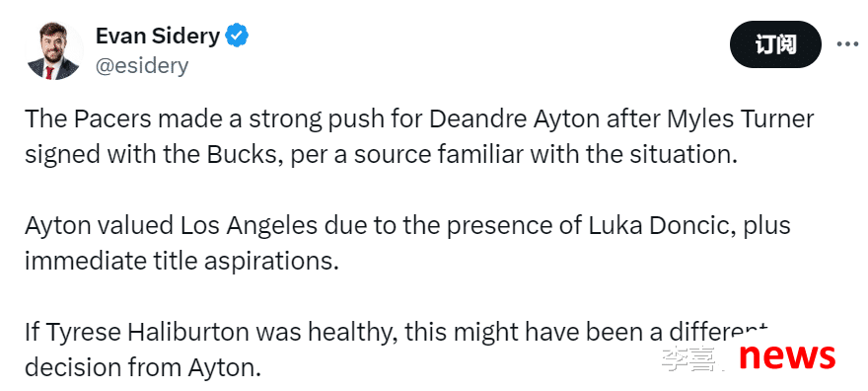The image size is (868, 391).
Task: Click the phrase decision from Ayton
Action: pyautogui.click(x=142, y=367)
